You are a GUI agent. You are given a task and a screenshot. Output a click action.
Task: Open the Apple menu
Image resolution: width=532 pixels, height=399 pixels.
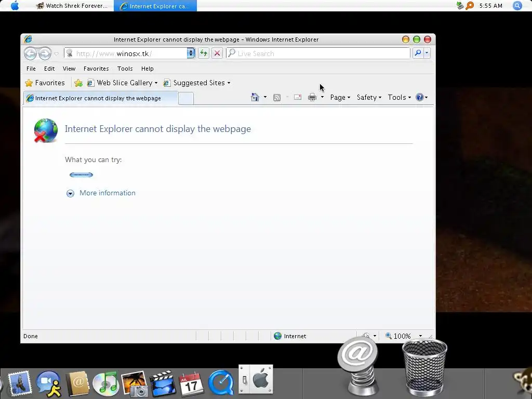[x=15, y=6]
